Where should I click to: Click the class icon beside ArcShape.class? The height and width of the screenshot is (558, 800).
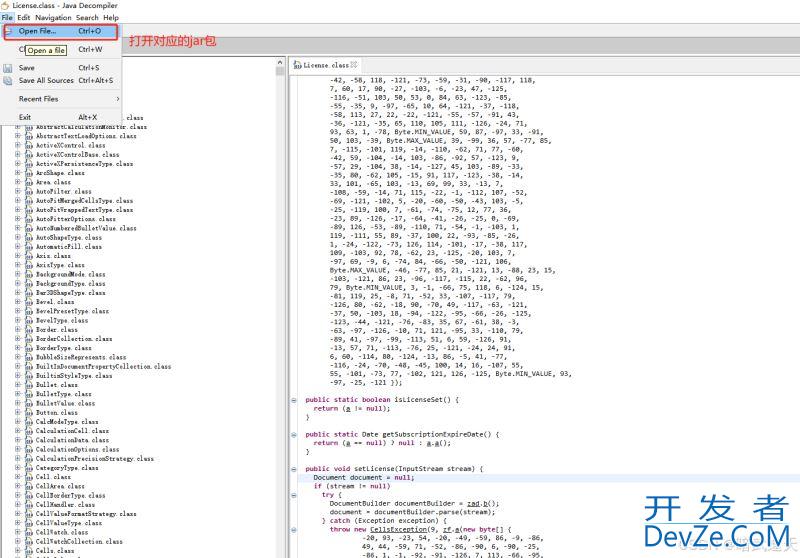tap(29, 173)
